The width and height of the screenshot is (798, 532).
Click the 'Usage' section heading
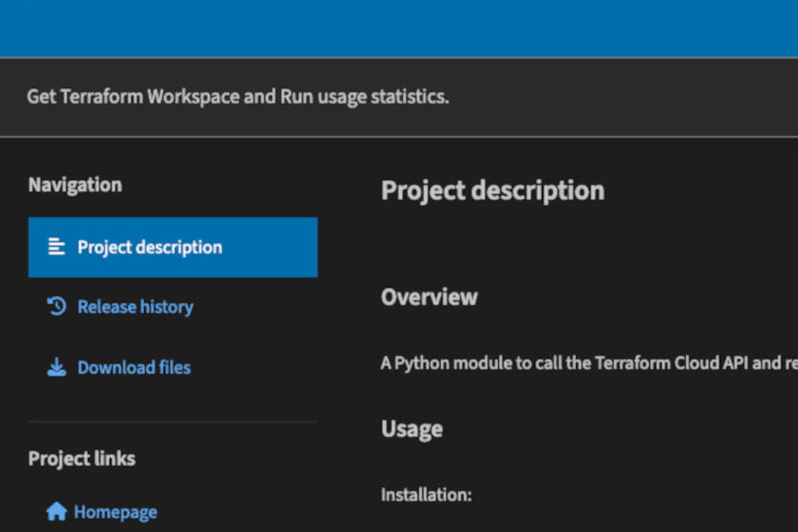(412, 429)
